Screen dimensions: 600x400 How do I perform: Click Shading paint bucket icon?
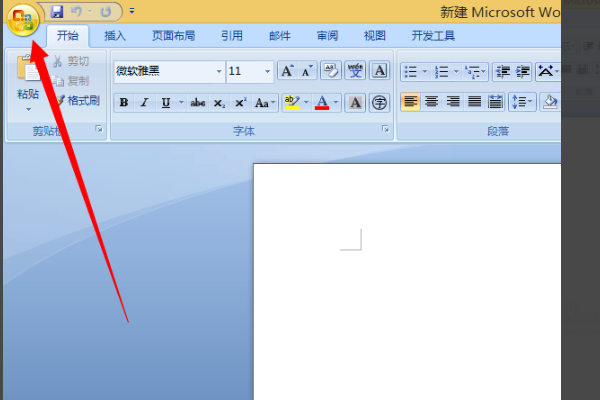pyautogui.click(x=550, y=102)
